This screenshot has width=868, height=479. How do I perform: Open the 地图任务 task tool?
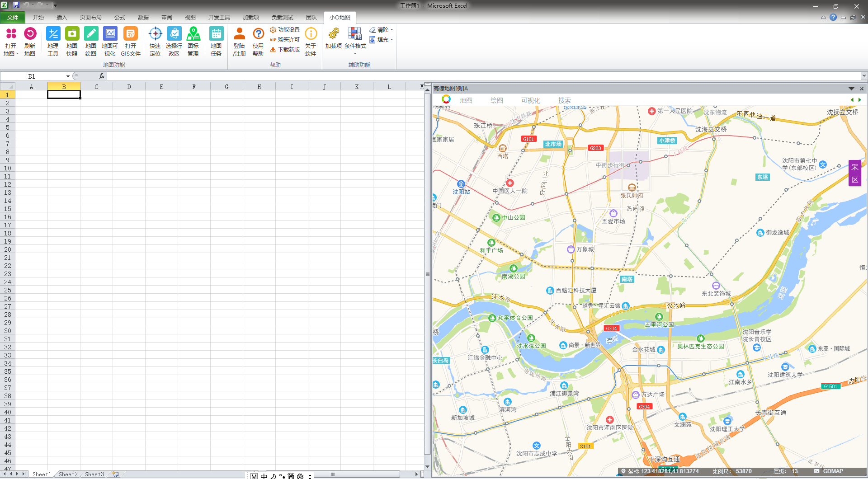216,42
